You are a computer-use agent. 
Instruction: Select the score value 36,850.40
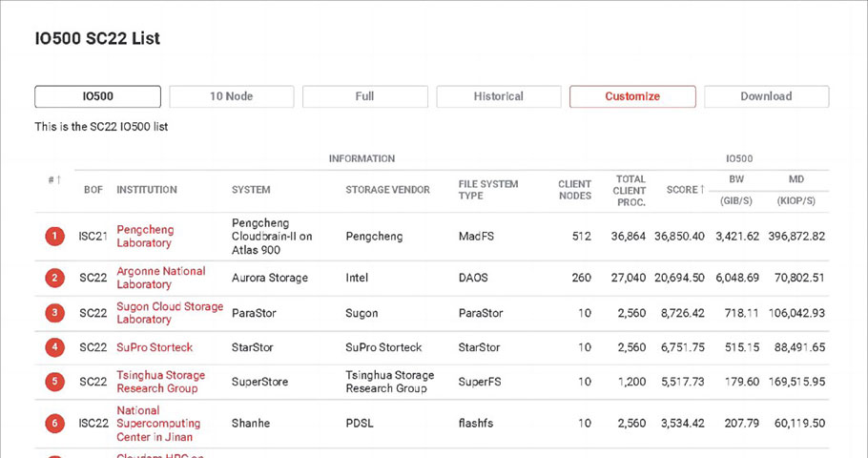point(679,237)
